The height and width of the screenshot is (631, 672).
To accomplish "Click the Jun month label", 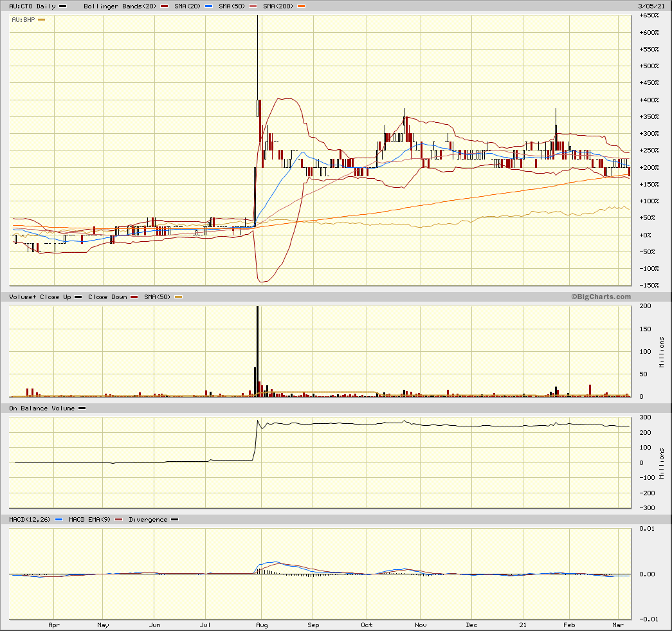I will 155,625.
